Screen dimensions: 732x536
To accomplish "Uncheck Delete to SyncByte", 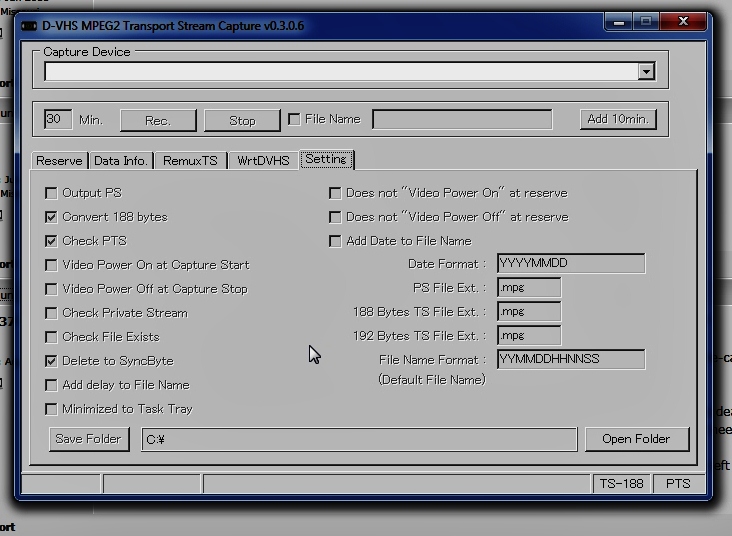I will pos(51,361).
